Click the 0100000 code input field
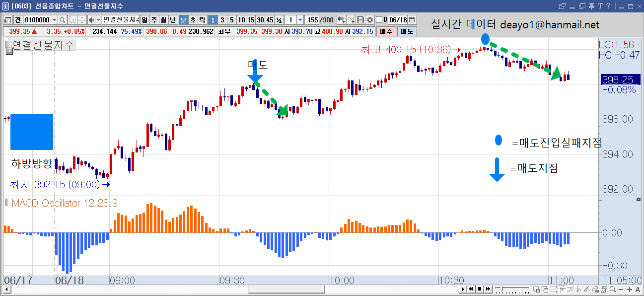This screenshot has height=296, width=644. [37, 20]
